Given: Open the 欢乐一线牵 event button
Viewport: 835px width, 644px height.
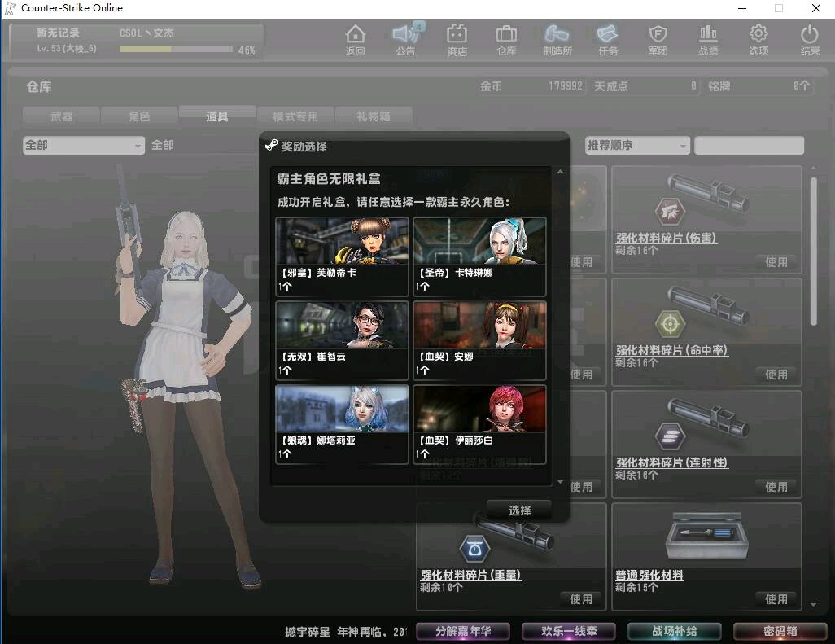Looking at the screenshot, I should point(569,631).
